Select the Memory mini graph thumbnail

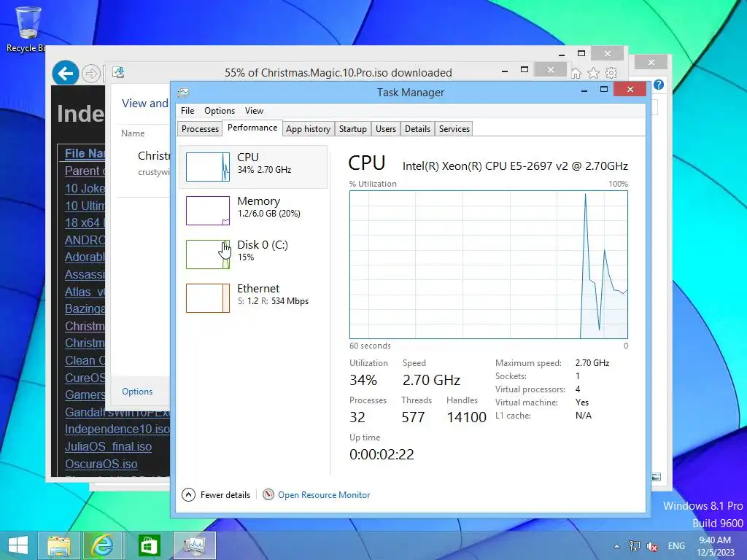pyautogui.click(x=208, y=211)
